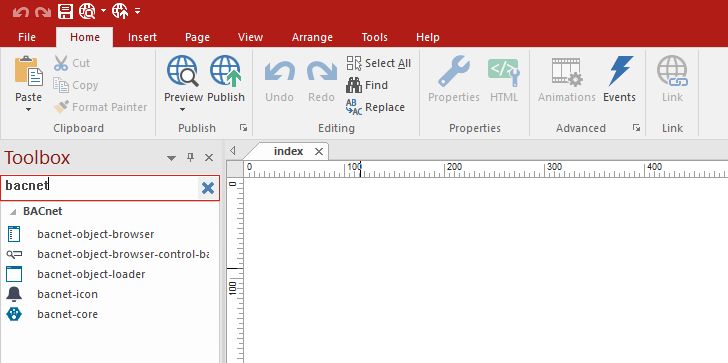728x363 pixels.
Task: Close the index page tab
Action: (x=318, y=151)
